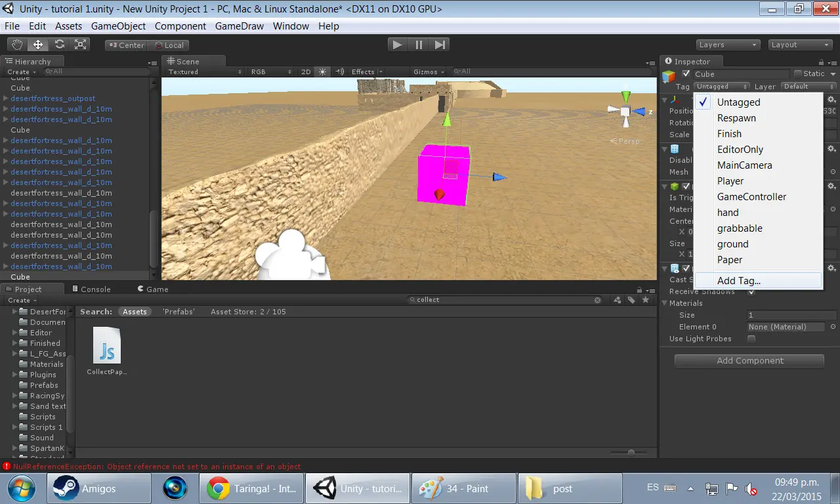Open Box Collider component gear menu

pos(831,187)
